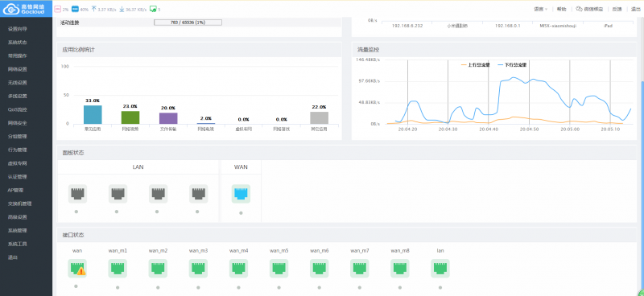Click the 流量监控 panel title
Image resolution: width=644 pixels, height=296 pixels.
point(369,50)
